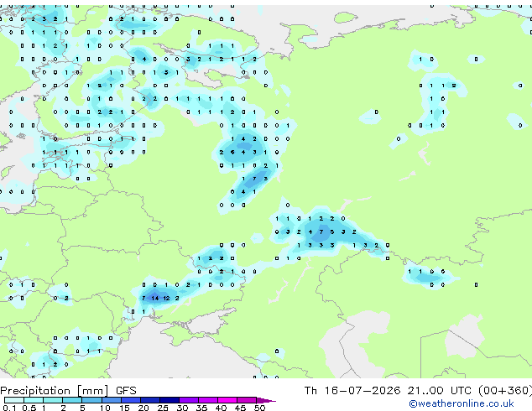Pick the legend swatch between 15 and 20
Viewport: 532px width, 411px height.
tap(131, 400)
